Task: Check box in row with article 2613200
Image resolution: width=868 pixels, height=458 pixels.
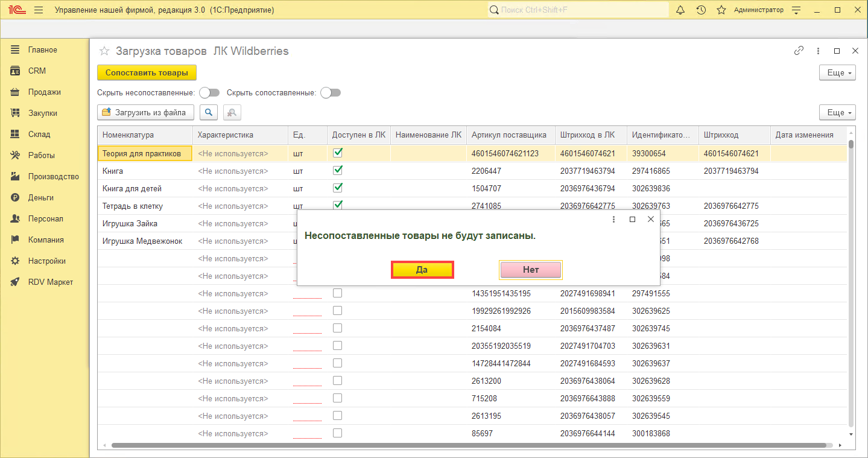Action: [x=338, y=381]
